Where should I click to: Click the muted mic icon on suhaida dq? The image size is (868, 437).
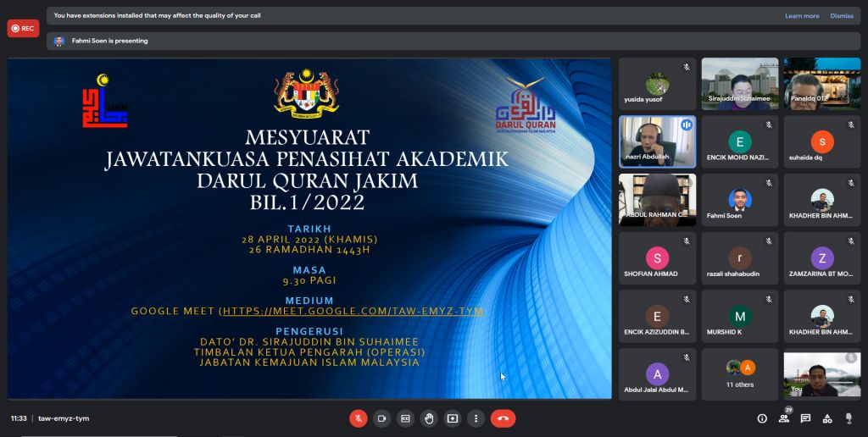[x=851, y=125]
